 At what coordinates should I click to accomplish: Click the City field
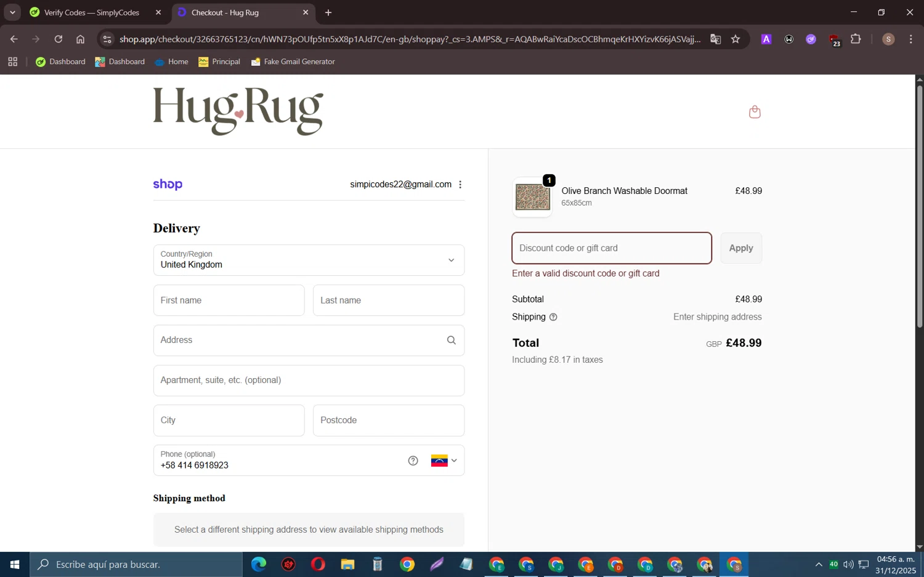click(x=229, y=420)
